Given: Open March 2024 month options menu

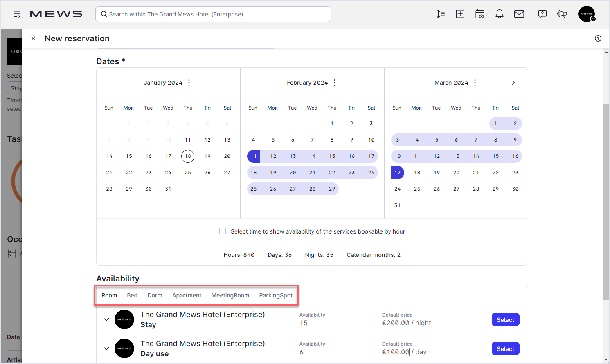Looking at the screenshot, I should click(475, 83).
